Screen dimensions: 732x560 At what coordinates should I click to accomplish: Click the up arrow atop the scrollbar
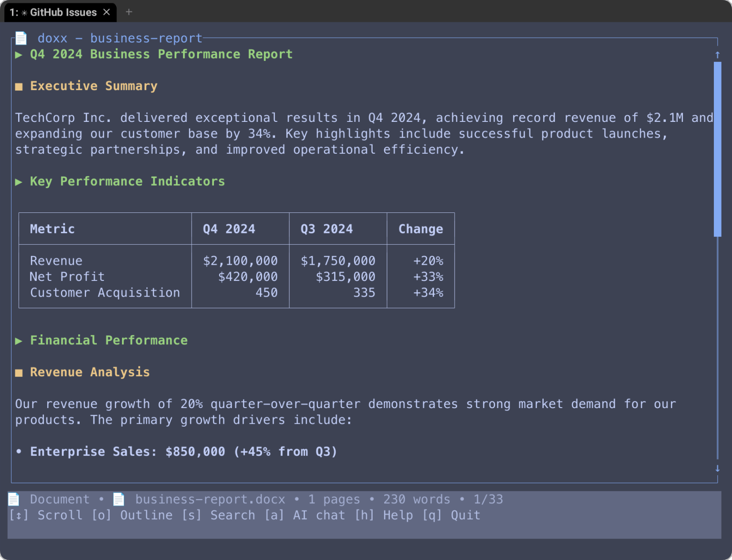(x=717, y=54)
